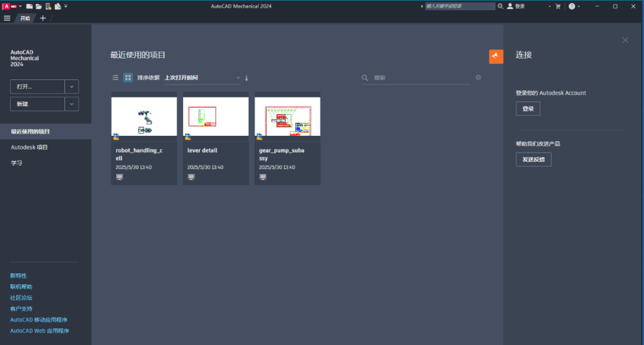
Task: Add a new drawing tab with plus icon
Action: (x=42, y=18)
